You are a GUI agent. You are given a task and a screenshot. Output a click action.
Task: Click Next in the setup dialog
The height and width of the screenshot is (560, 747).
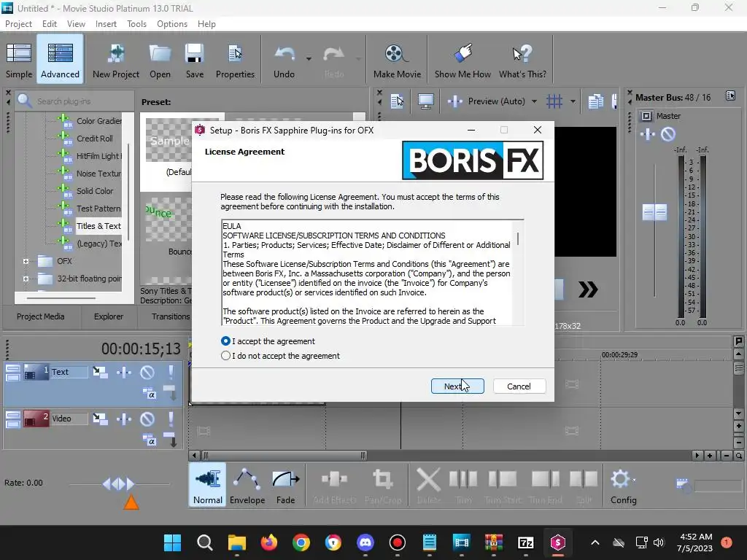click(457, 386)
